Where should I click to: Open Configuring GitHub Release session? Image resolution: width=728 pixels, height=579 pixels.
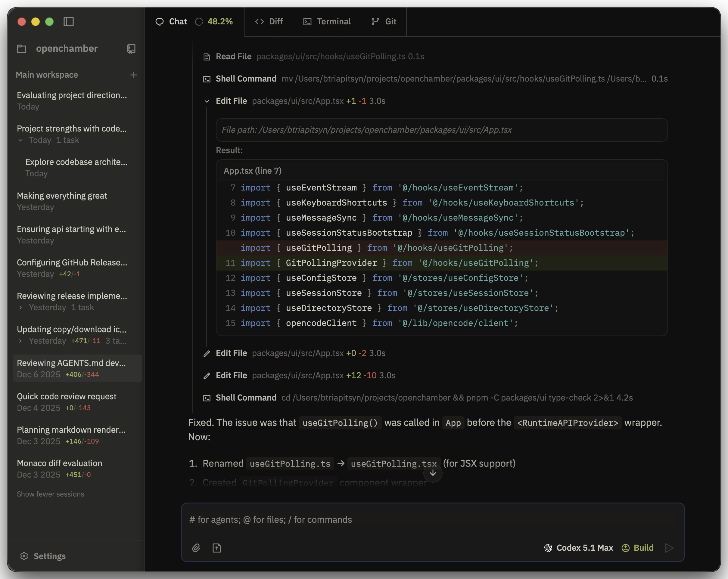point(77,268)
